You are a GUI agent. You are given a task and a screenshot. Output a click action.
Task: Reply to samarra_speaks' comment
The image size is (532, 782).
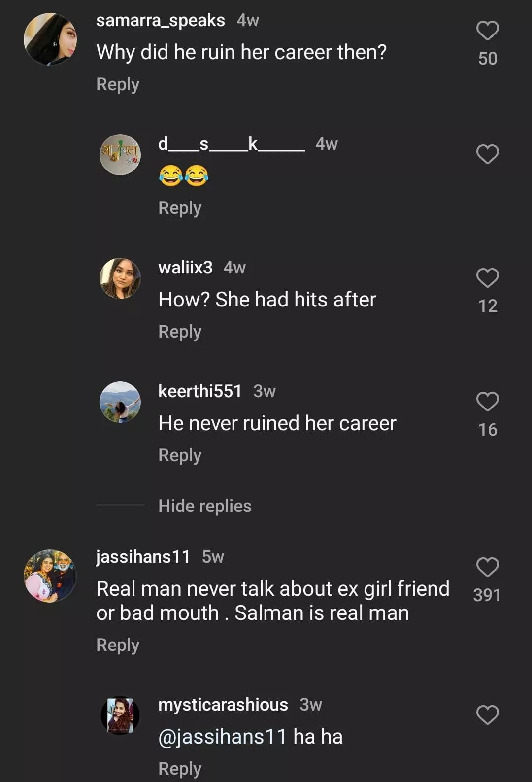pyautogui.click(x=118, y=84)
